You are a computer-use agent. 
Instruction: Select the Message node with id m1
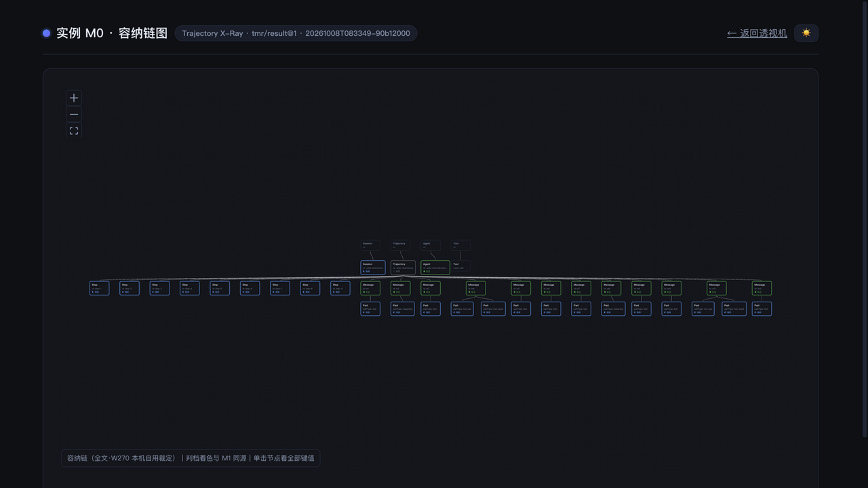[370, 288]
